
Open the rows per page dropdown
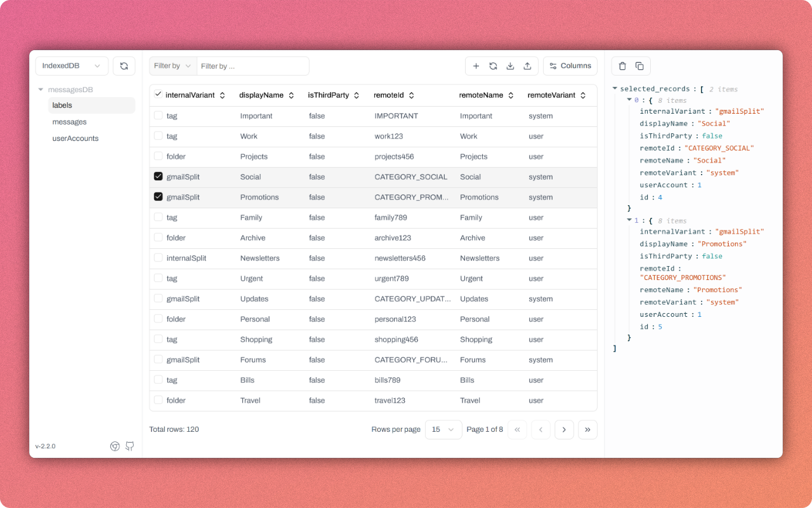coord(443,429)
